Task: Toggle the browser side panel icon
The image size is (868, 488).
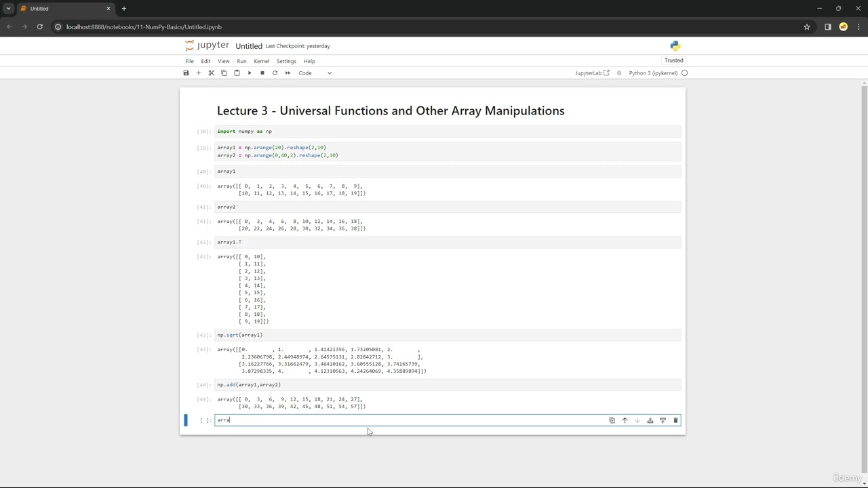Action: 828,27
